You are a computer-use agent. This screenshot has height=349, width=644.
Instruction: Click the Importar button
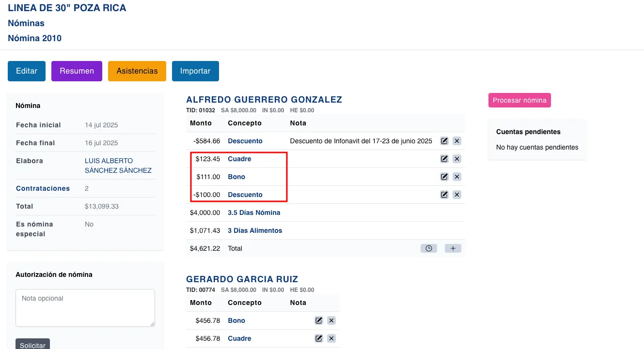[195, 71]
